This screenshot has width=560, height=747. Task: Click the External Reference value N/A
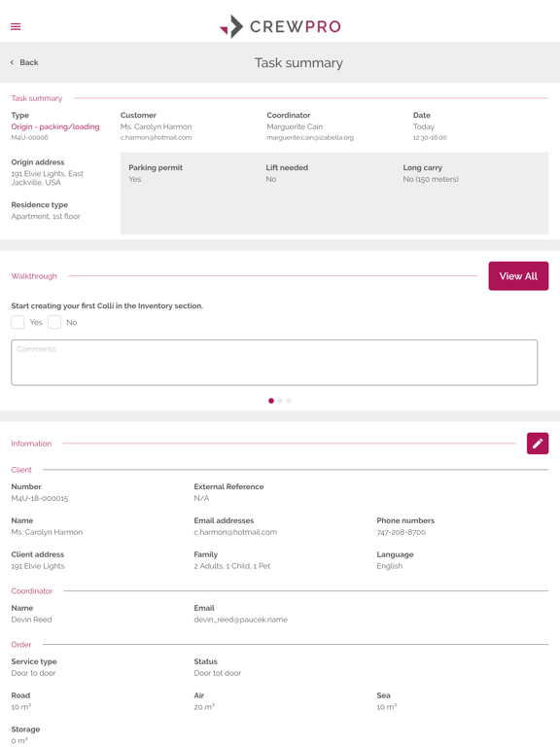pos(201,498)
